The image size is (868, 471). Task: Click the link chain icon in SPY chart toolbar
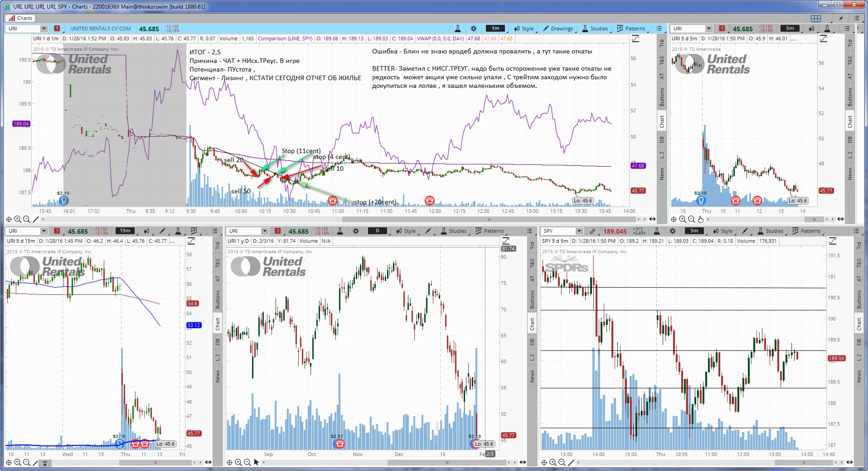click(592, 231)
